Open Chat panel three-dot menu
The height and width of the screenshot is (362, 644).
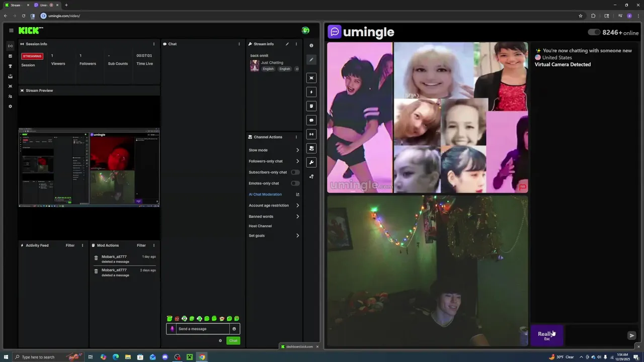pos(239,44)
